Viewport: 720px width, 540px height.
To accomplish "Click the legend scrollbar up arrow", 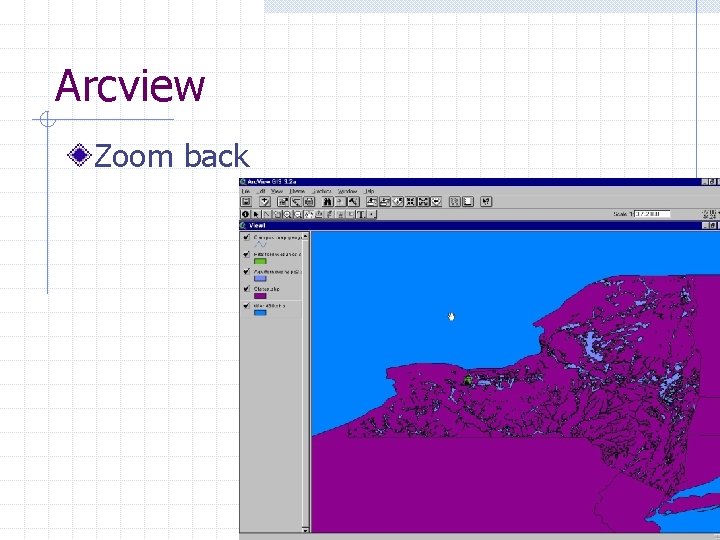I will [305, 236].
